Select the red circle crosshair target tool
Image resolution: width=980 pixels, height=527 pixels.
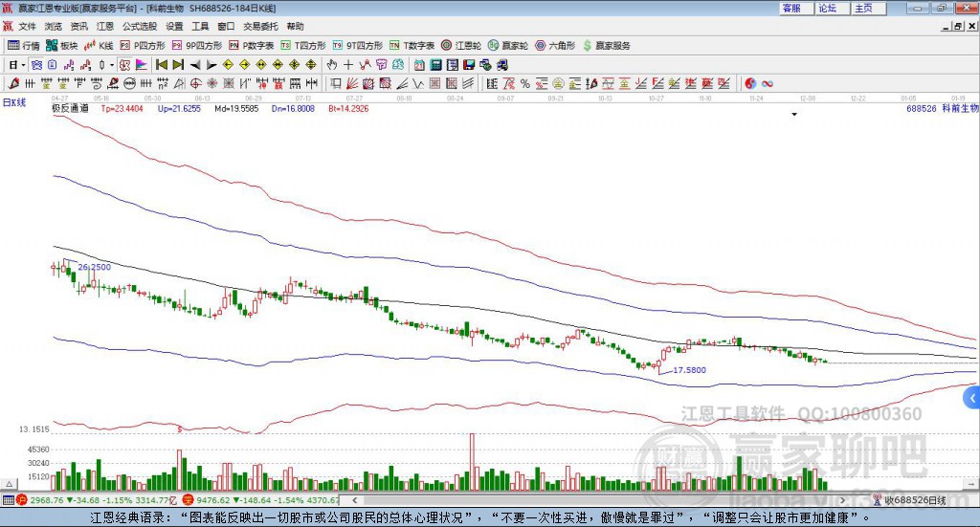(195, 83)
